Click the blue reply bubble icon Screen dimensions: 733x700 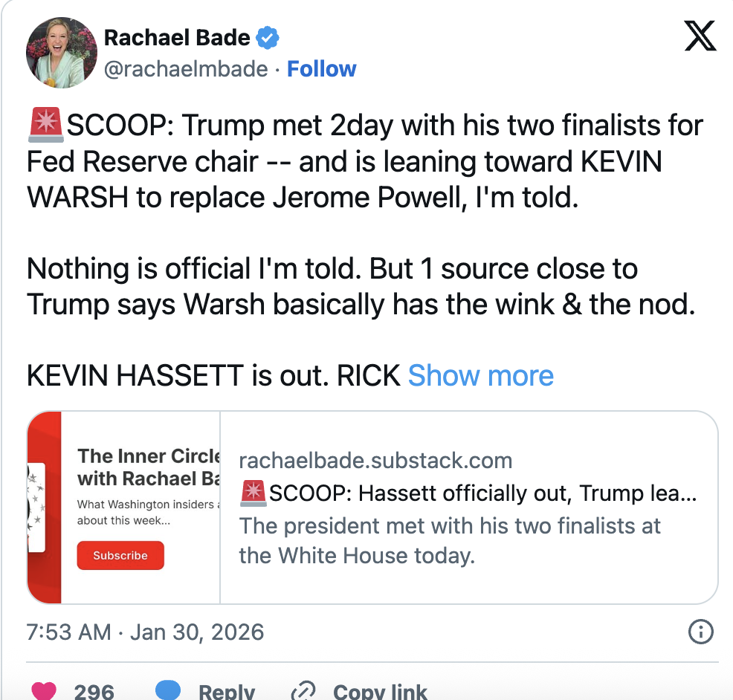pyautogui.click(x=168, y=691)
